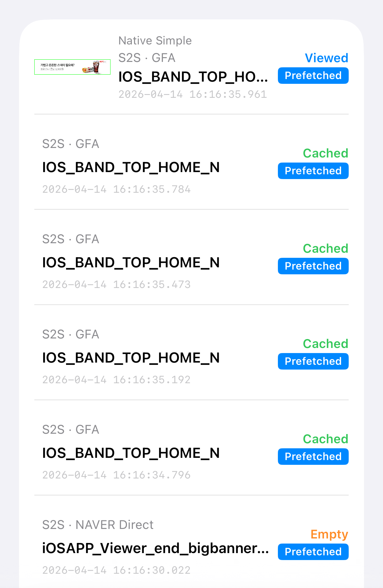Click the Native Simple ad type label

pyautogui.click(x=155, y=41)
